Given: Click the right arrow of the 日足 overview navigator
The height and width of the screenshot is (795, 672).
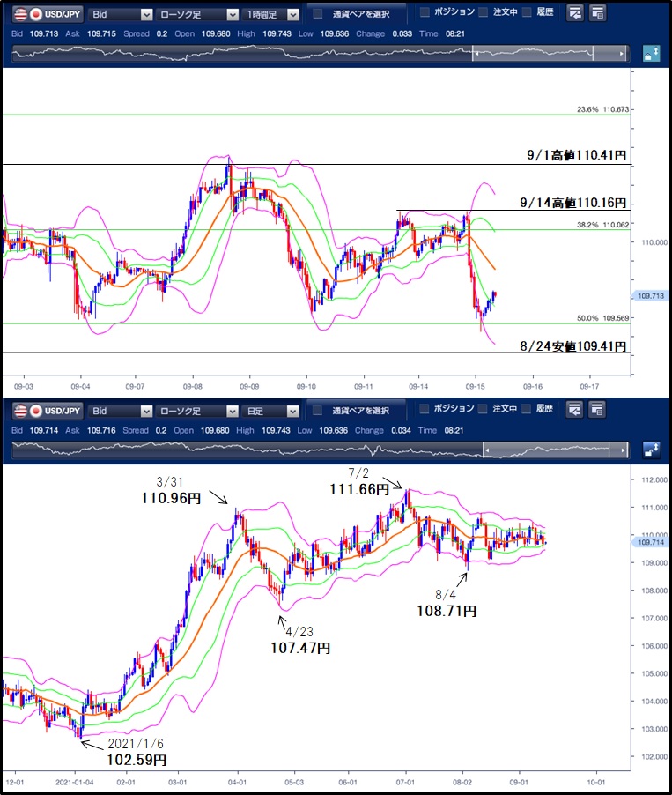Looking at the screenshot, I should (x=624, y=450).
